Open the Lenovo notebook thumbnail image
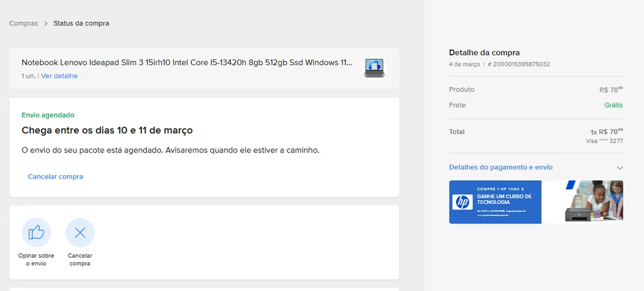This screenshot has width=644, height=291. pyautogui.click(x=374, y=68)
